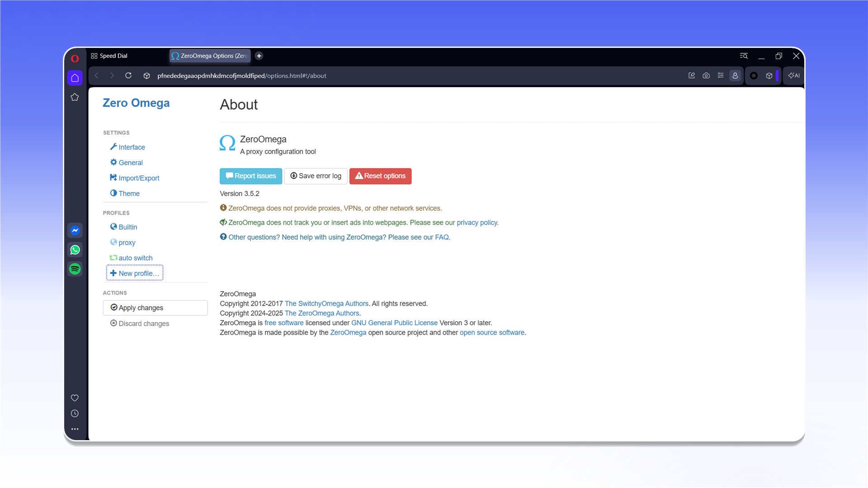The width and height of the screenshot is (868, 488).
Task: Open the extensions cube icon
Action: tap(769, 75)
